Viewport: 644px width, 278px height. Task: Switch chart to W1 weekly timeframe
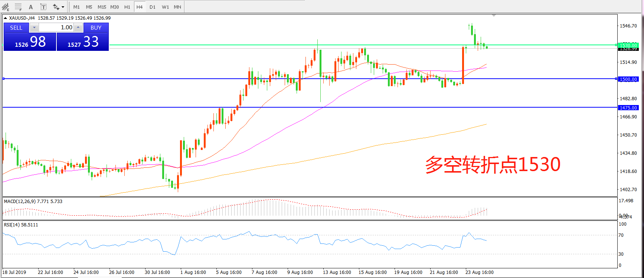click(x=165, y=7)
